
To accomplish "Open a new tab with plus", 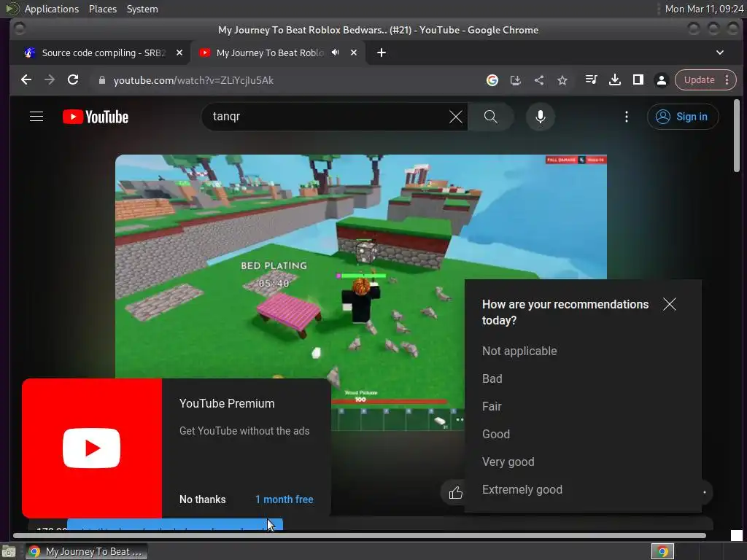I will 381,52.
